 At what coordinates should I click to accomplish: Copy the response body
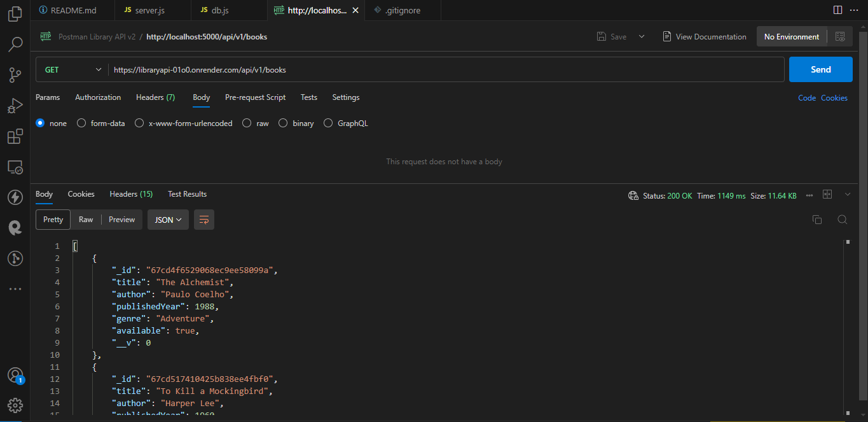tap(817, 220)
